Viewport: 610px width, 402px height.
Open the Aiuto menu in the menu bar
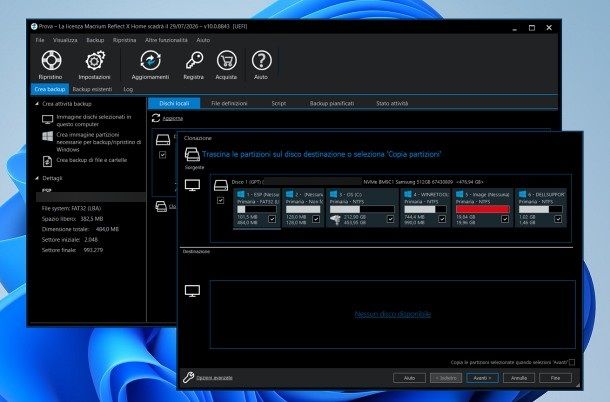pyautogui.click(x=203, y=40)
